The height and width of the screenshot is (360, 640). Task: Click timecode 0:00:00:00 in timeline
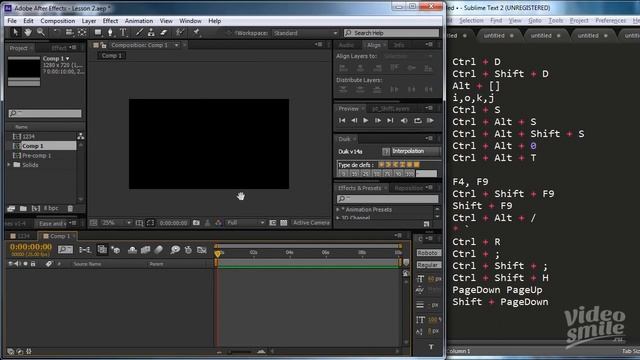[31, 247]
